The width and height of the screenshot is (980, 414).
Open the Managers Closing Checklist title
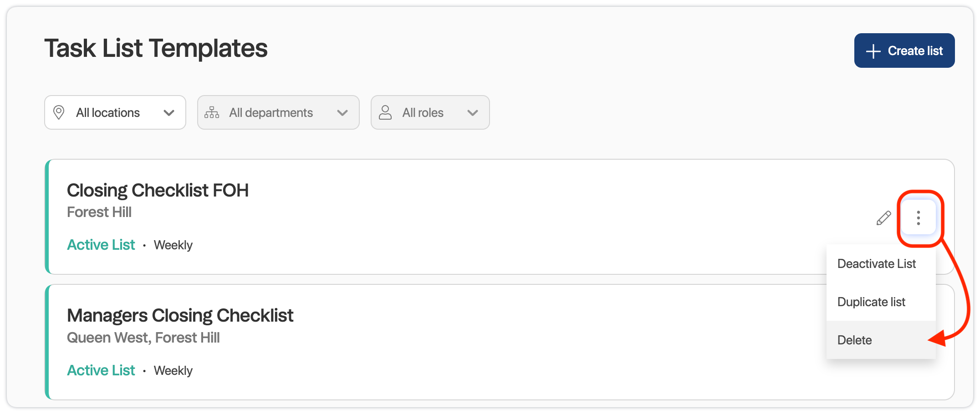(x=180, y=315)
